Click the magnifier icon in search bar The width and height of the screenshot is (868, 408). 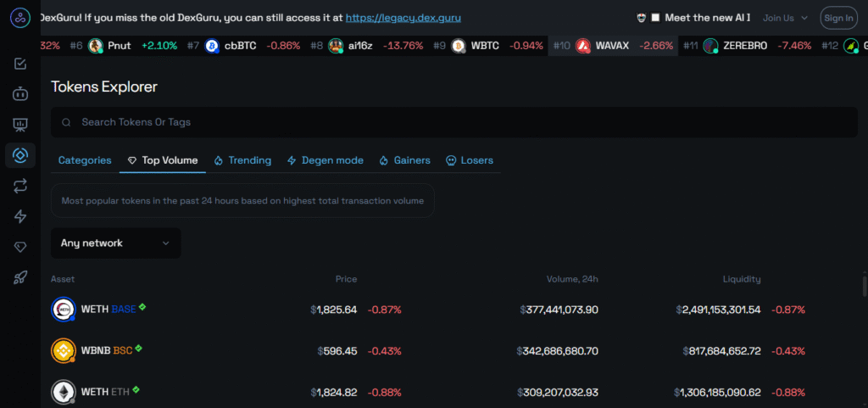66,122
